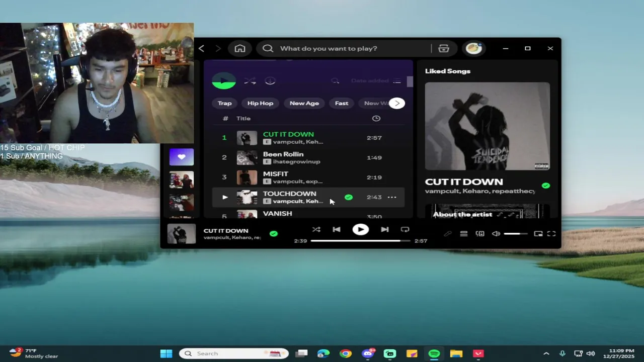Select the CUT IT DOWN track row title
644x362 pixels.
(x=288, y=134)
